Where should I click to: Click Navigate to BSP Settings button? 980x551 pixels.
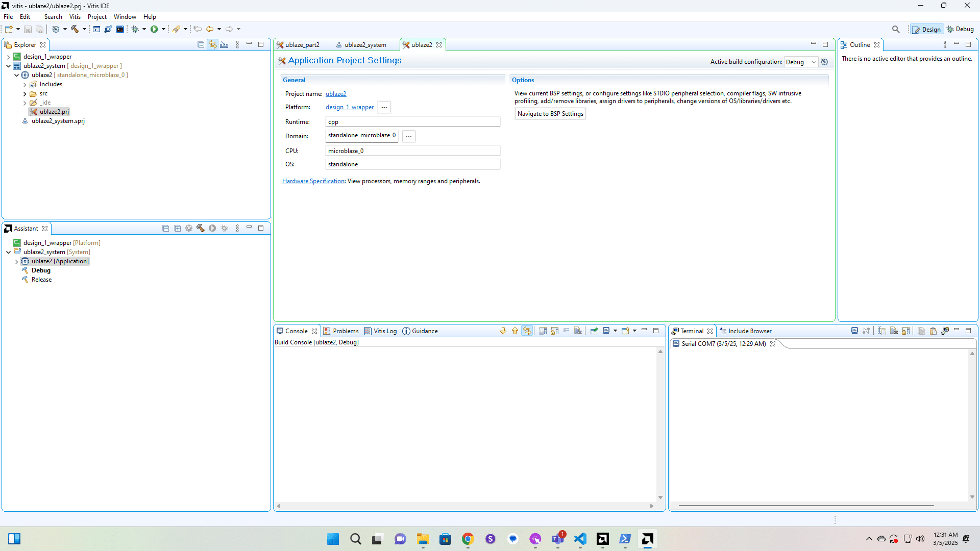tap(550, 114)
